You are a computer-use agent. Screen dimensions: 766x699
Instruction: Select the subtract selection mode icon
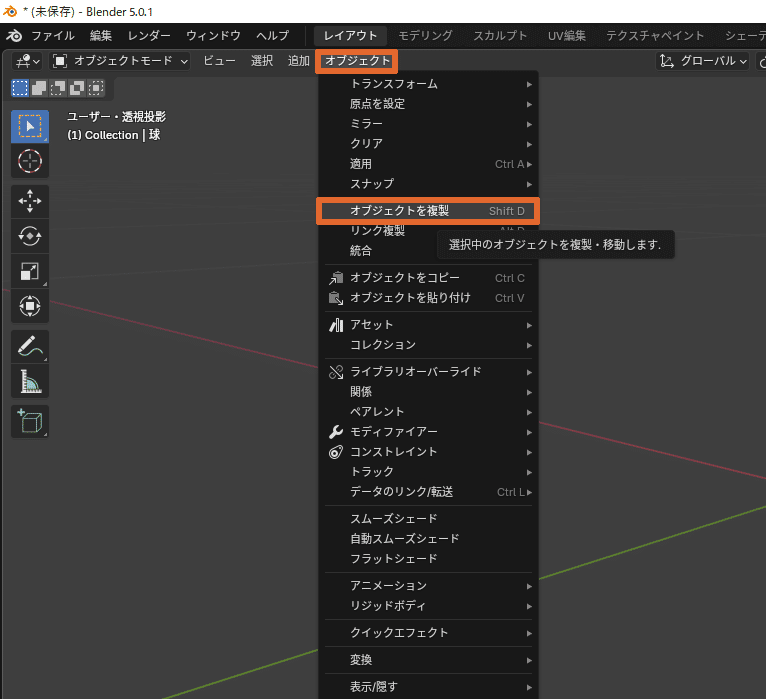pos(58,88)
